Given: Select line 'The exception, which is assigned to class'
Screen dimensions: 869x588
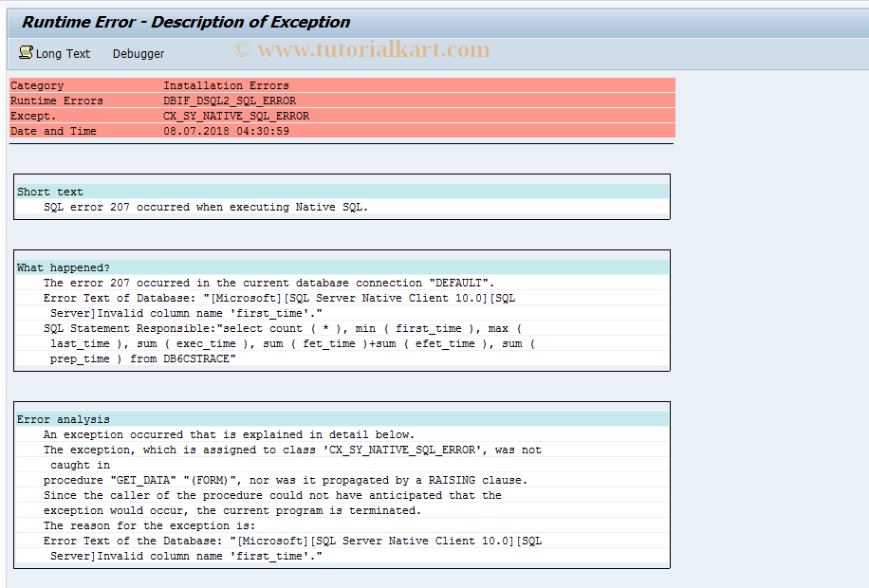Looking at the screenshot, I should pyautogui.click(x=292, y=450).
